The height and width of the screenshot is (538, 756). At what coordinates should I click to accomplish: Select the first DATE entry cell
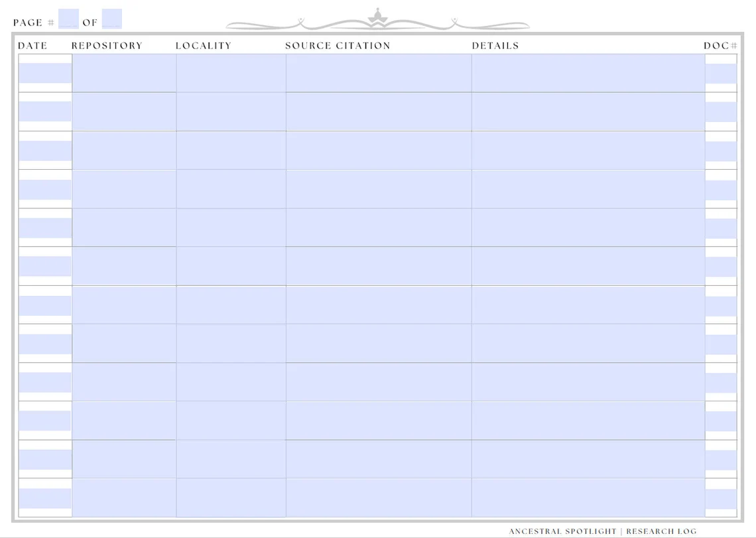click(44, 73)
